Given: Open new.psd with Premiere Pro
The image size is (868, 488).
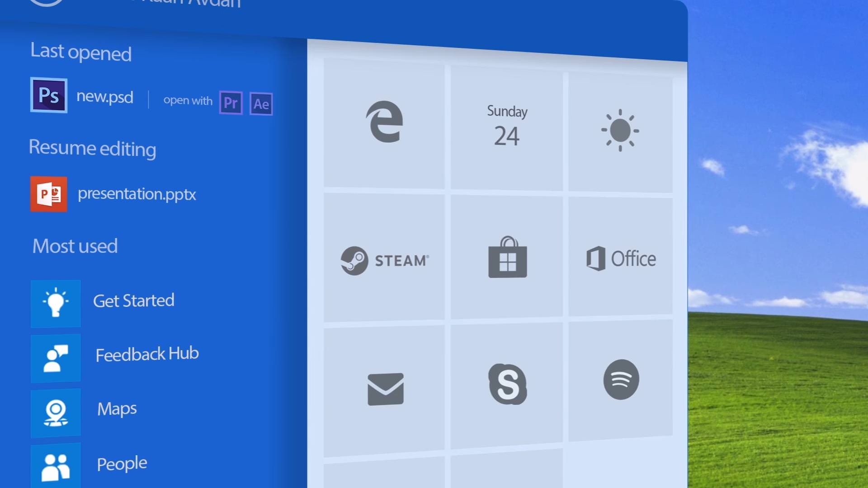Looking at the screenshot, I should coord(231,103).
